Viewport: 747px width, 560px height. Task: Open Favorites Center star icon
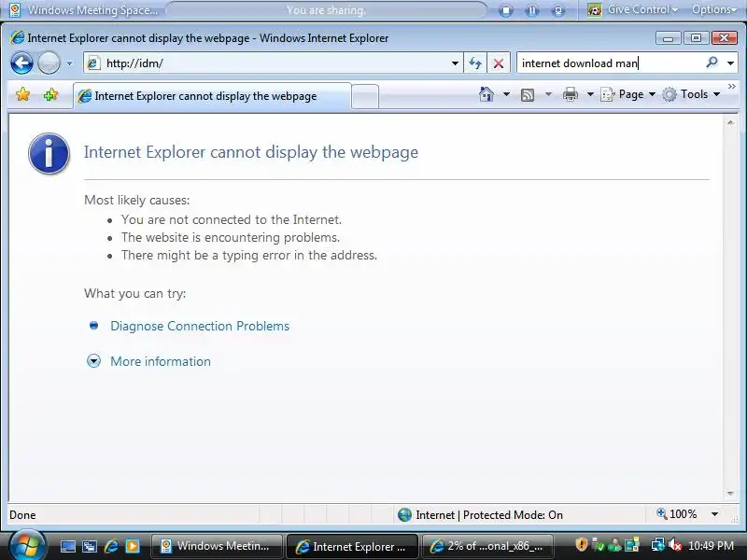tap(22, 95)
